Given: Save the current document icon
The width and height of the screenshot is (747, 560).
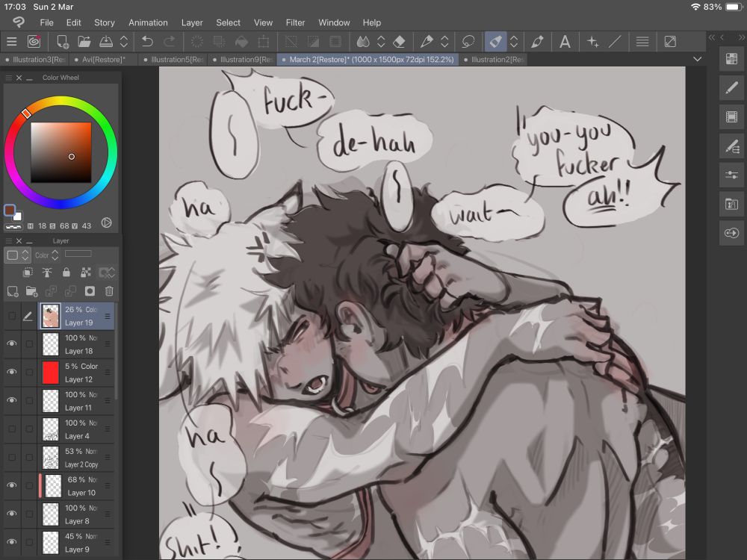Looking at the screenshot, I should [106, 41].
